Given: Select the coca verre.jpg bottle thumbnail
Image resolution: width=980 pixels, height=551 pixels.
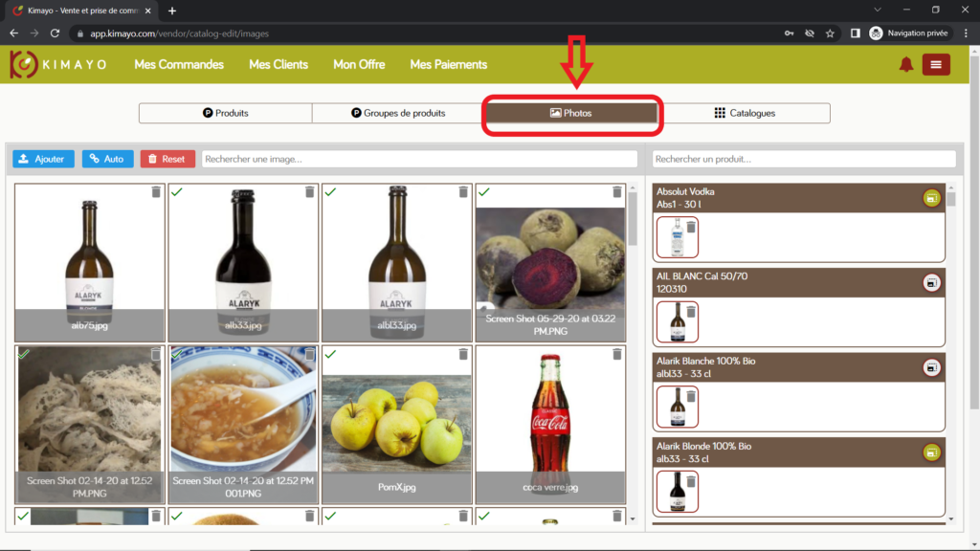Looking at the screenshot, I should pyautogui.click(x=550, y=425).
